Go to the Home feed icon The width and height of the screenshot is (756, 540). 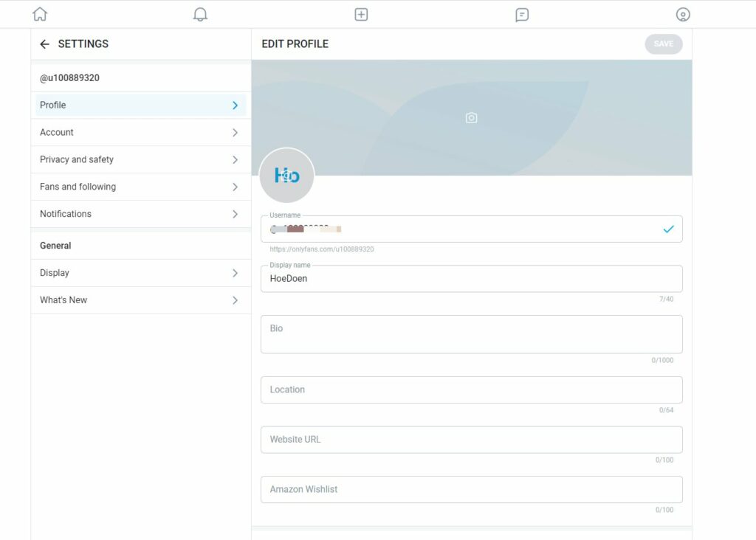click(40, 14)
